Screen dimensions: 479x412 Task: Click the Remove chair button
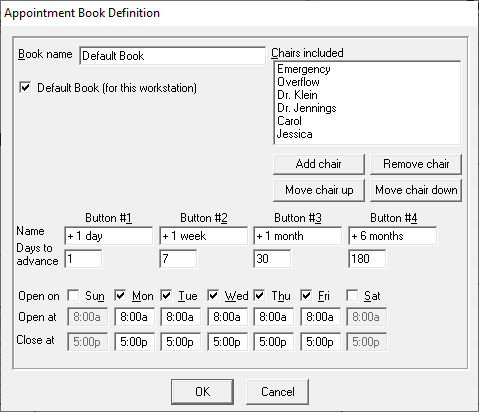tap(416, 164)
